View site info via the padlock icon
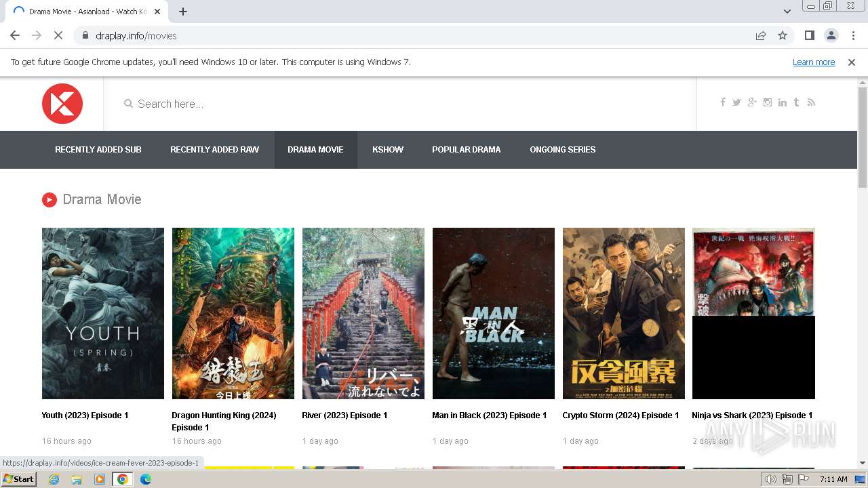 [85, 35]
